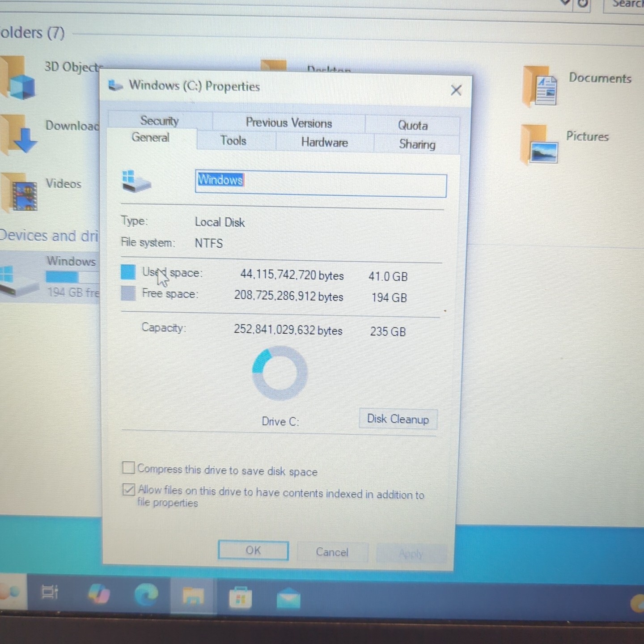This screenshot has height=644, width=644.
Task: Click the Drive C: label
Action: click(x=280, y=421)
